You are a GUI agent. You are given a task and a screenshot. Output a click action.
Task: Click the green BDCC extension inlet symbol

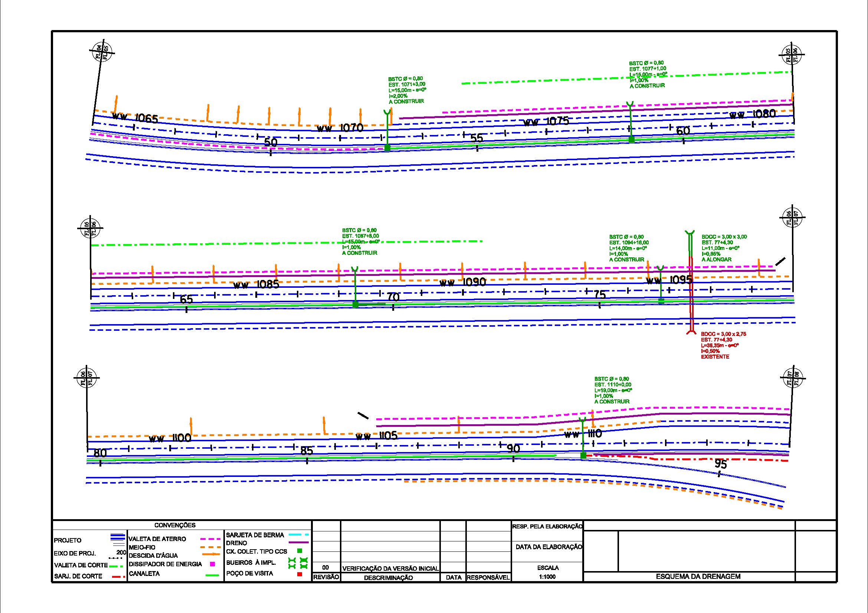point(690,233)
